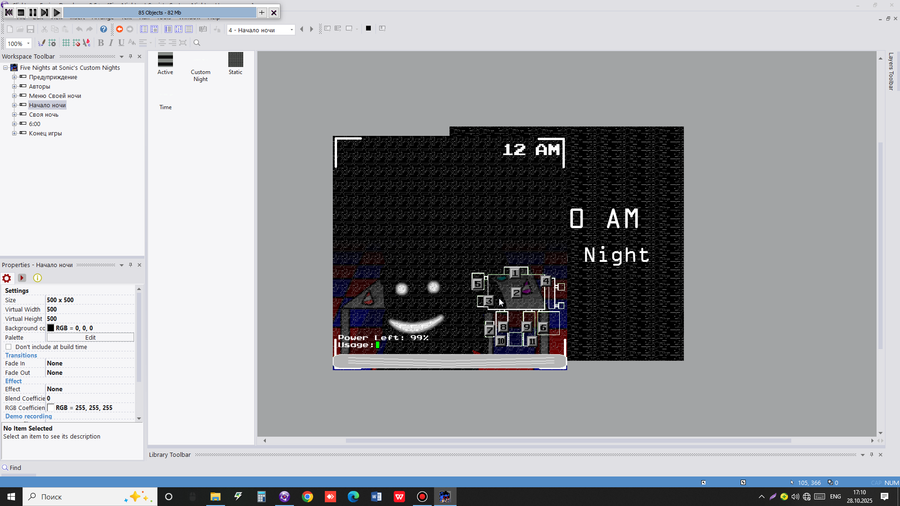Click the plus button in playback bar
Screen dimensions: 900x506
tap(262, 12)
